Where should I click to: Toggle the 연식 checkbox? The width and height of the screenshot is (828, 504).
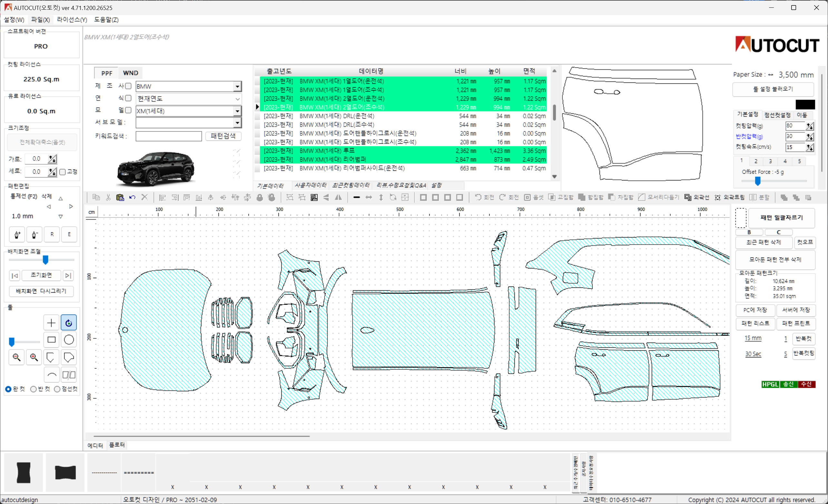pyautogui.click(x=128, y=98)
